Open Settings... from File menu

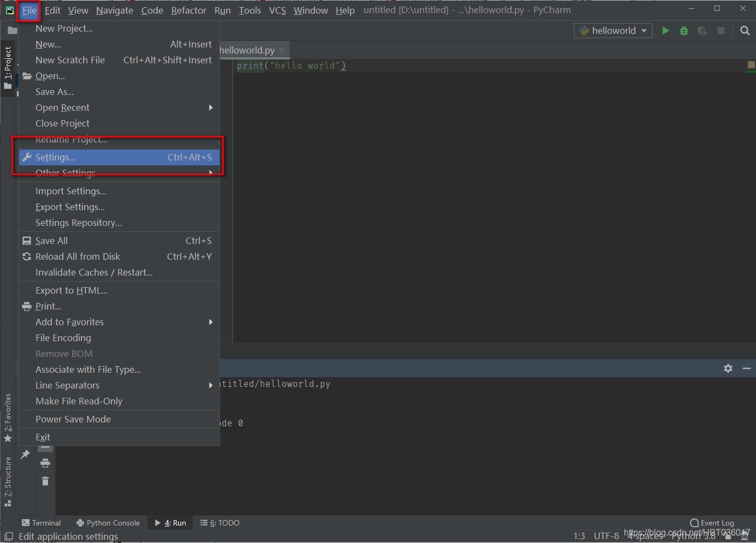pos(119,157)
